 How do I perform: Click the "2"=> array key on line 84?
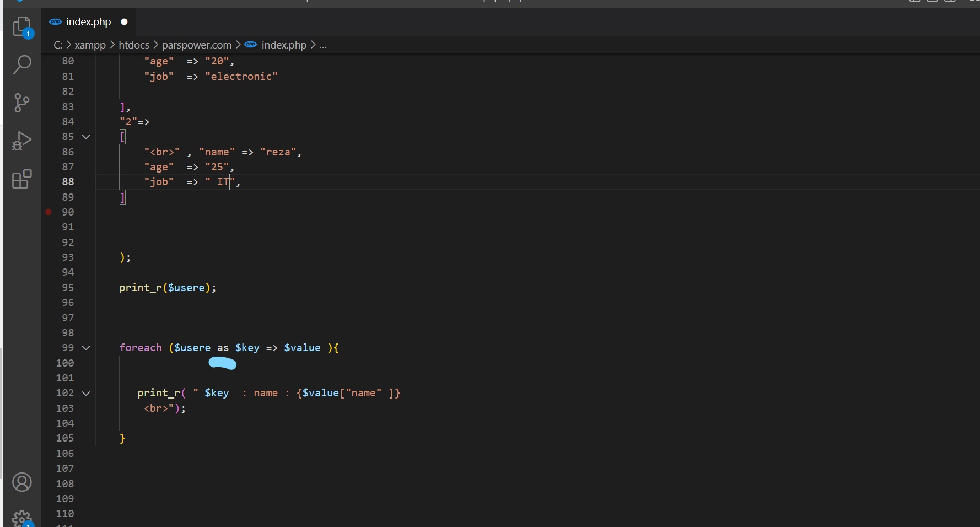point(134,122)
